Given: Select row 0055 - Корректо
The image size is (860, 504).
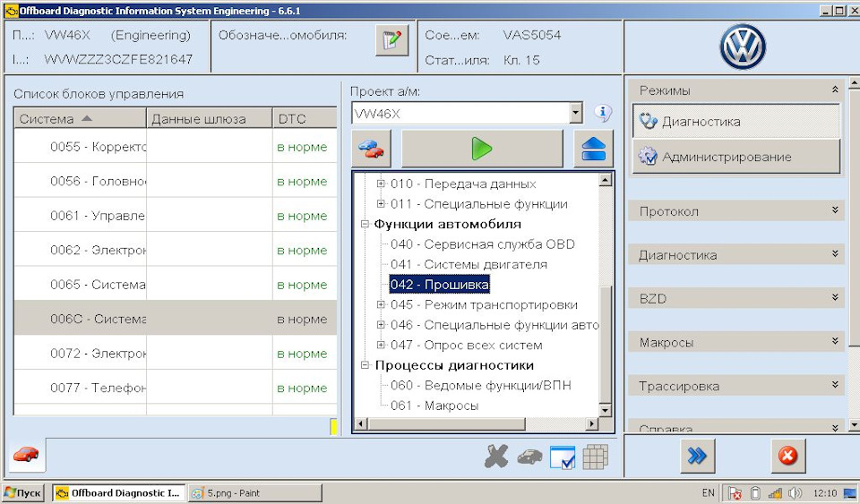Looking at the screenshot, I should coord(176,146).
